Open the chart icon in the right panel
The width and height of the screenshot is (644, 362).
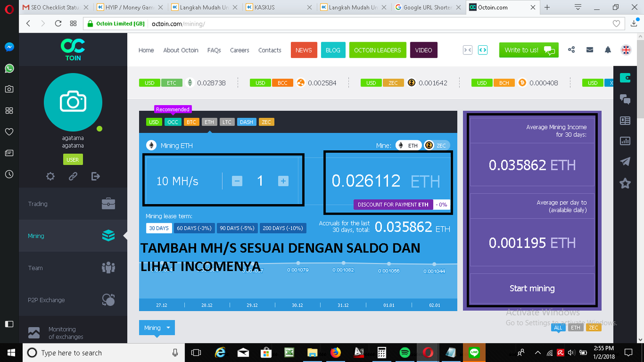pos(625,141)
